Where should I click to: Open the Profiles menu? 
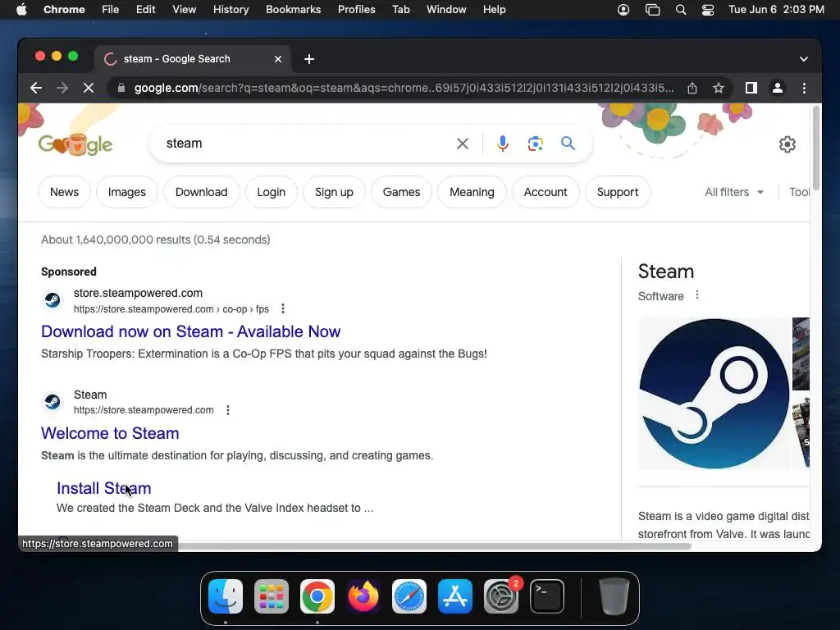[x=356, y=10]
